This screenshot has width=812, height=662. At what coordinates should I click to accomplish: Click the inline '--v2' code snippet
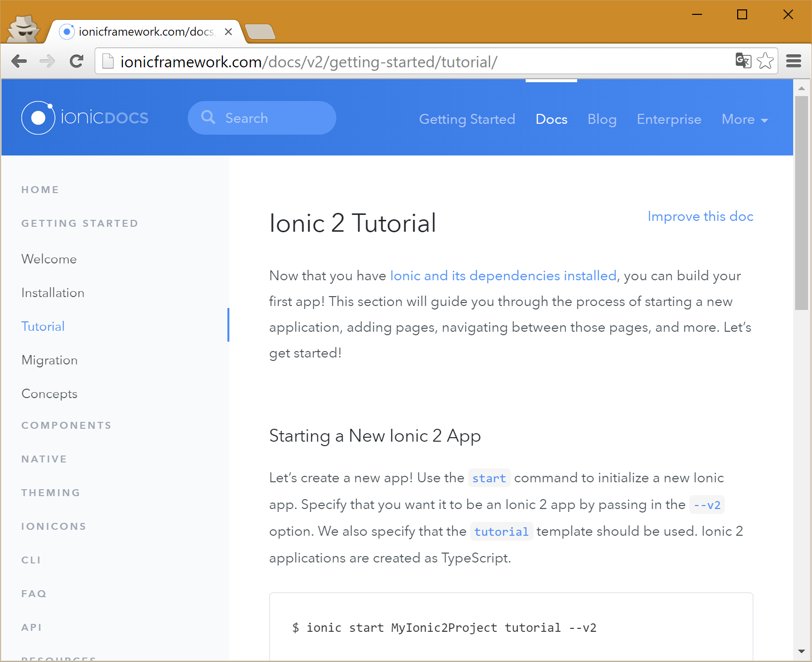pos(707,505)
